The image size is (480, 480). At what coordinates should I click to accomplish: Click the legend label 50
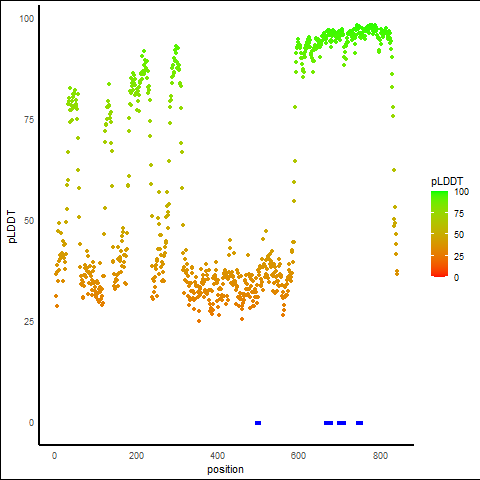coord(459,235)
